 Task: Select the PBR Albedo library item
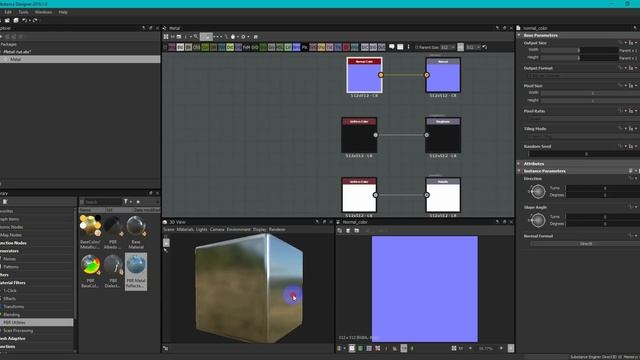coord(113,232)
